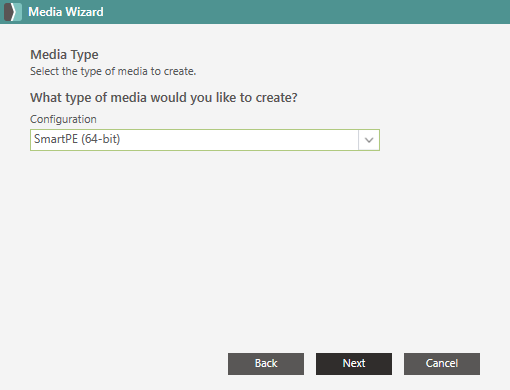Image resolution: width=510 pixels, height=390 pixels.
Task: Click the chevron logo beside Media Wizard
Action: coord(13,12)
